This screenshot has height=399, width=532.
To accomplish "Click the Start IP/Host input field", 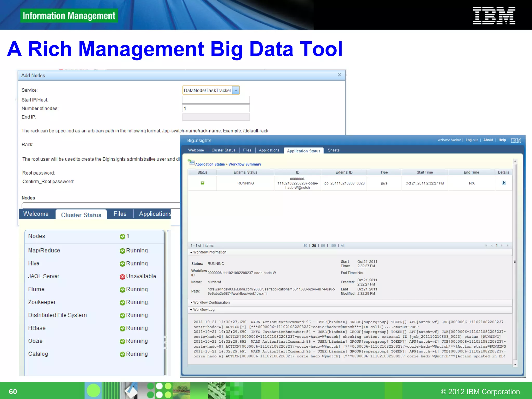I will pyautogui.click(x=216, y=100).
